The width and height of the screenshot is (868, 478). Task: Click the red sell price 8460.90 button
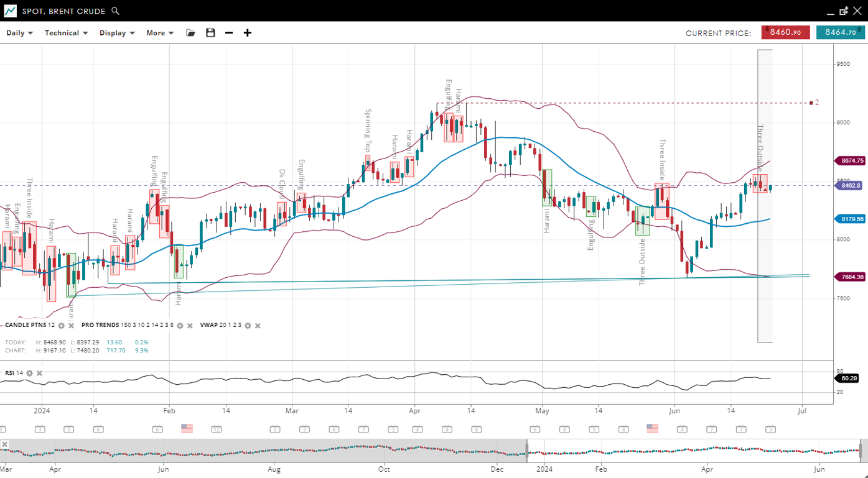click(785, 32)
